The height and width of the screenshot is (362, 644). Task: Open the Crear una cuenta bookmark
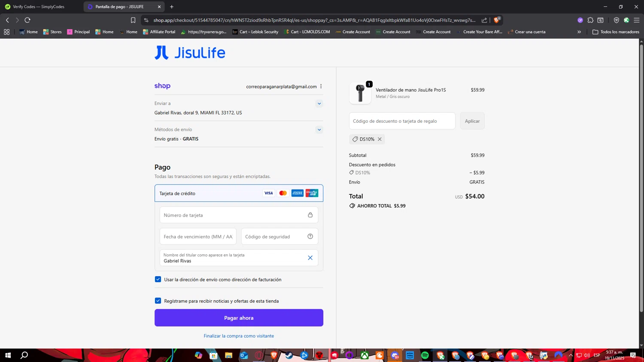[526, 32]
